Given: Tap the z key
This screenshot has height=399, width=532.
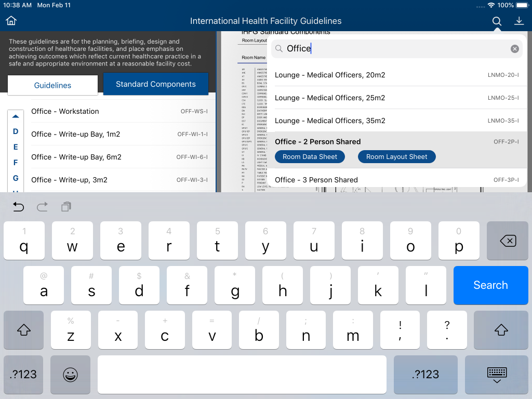Looking at the screenshot, I should (x=71, y=330).
